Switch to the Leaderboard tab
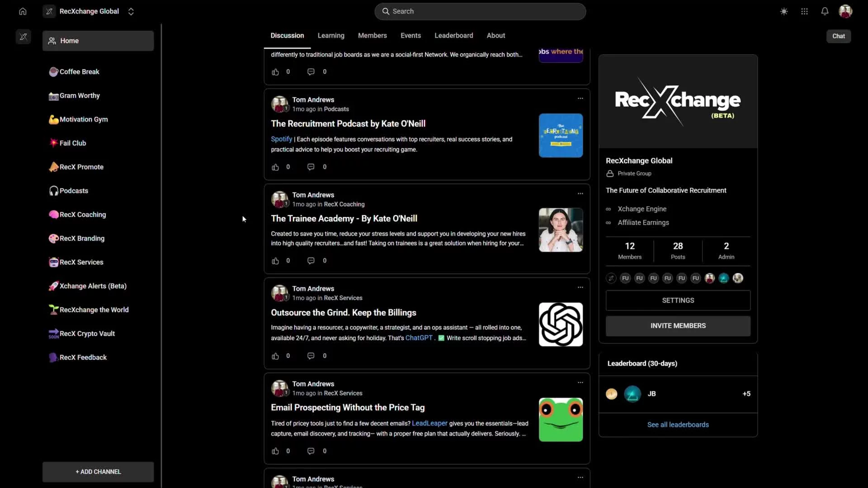This screenshot has width=868, height=488. (454, 36)
